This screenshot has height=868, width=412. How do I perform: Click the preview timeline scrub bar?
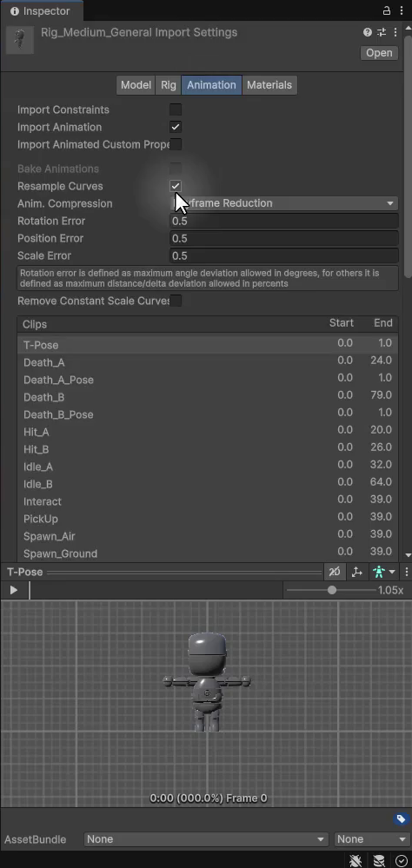click(155, 590)
